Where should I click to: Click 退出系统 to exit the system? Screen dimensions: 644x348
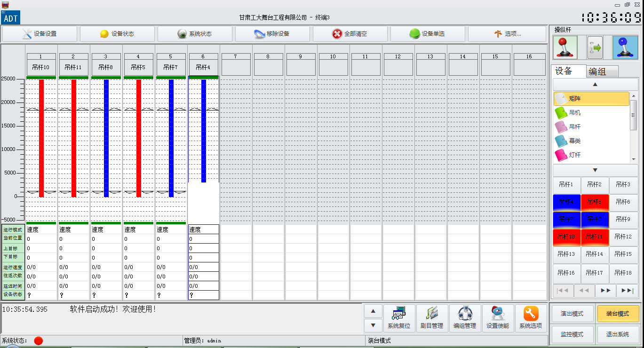618,334
